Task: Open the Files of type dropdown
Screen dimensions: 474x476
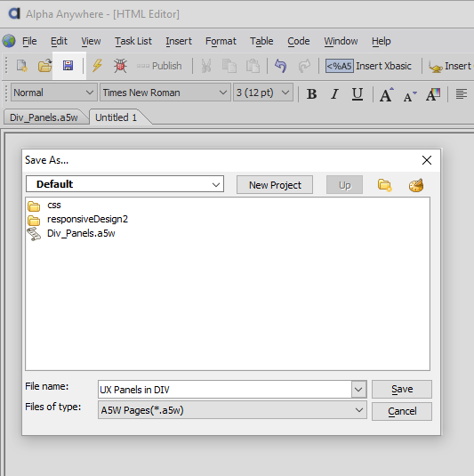Action: (232, 410)
